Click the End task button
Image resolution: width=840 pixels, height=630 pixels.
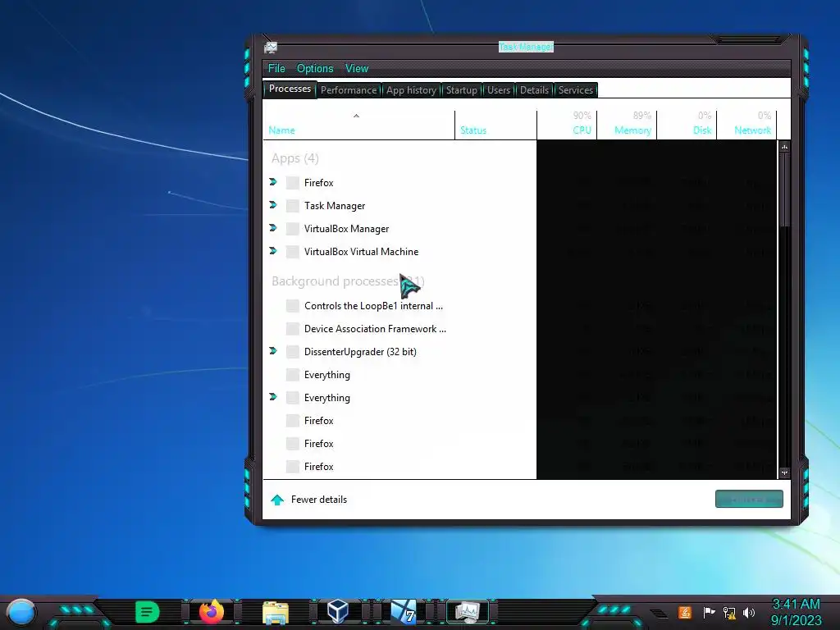pos(749,500)
